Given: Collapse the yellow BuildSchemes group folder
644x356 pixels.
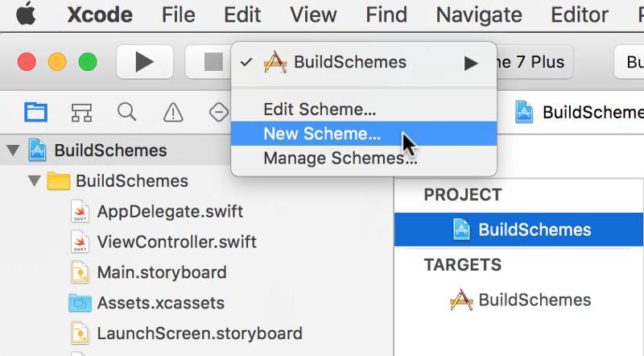Looking at the screenshot, I should point(33,181).
